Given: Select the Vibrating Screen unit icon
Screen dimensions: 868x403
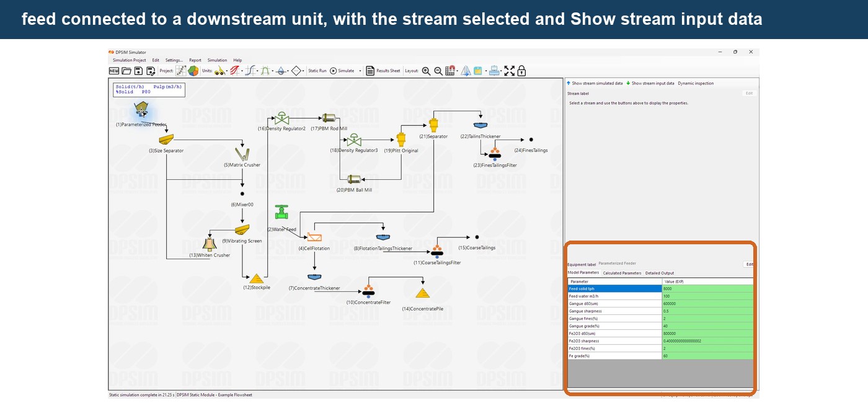Looking at the screenshot, I should pyautogui.click(x=242, y=230).
